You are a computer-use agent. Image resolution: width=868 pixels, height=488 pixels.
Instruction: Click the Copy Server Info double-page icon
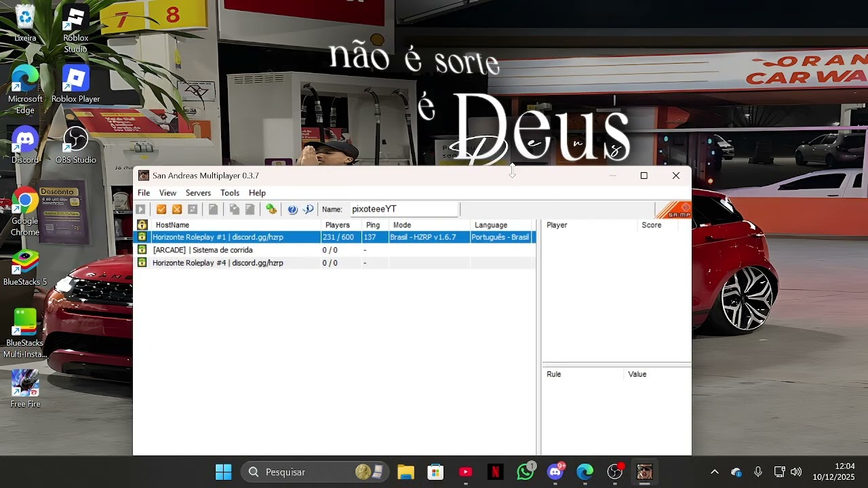[235, 209]
